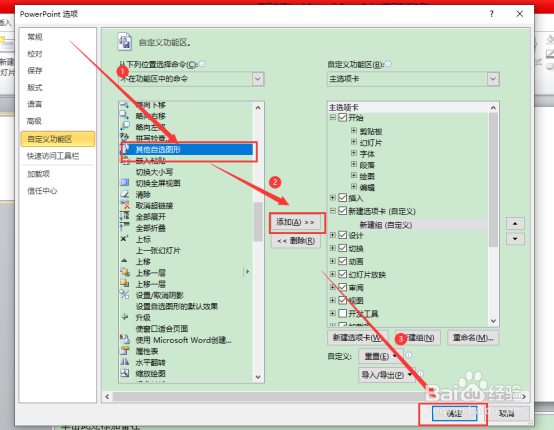Uncheck the 动画 tab checkbox

pos(342,261)
